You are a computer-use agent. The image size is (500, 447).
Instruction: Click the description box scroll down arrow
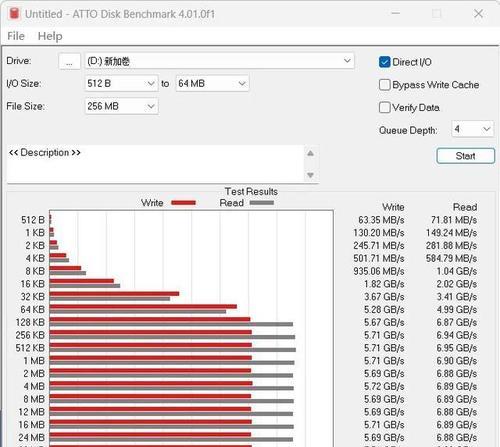click(310, 175)
